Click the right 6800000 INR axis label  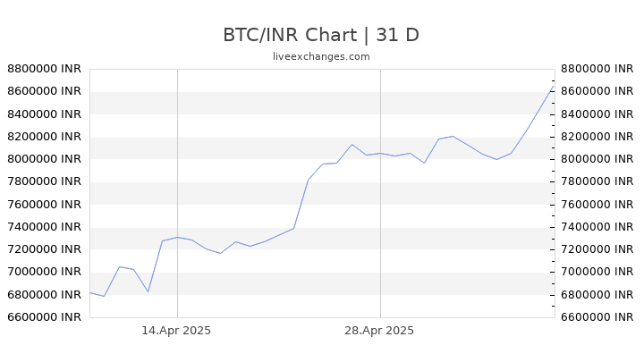click(597, 295)
